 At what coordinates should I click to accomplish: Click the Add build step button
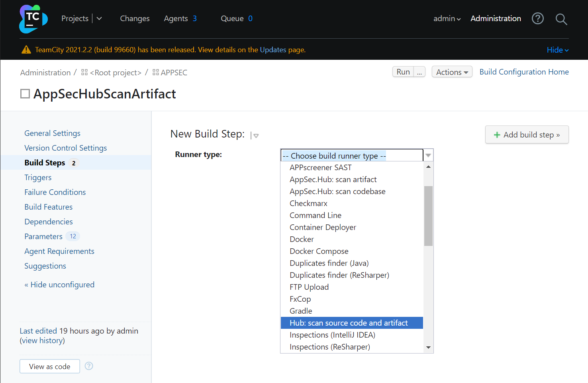point(527,135)
